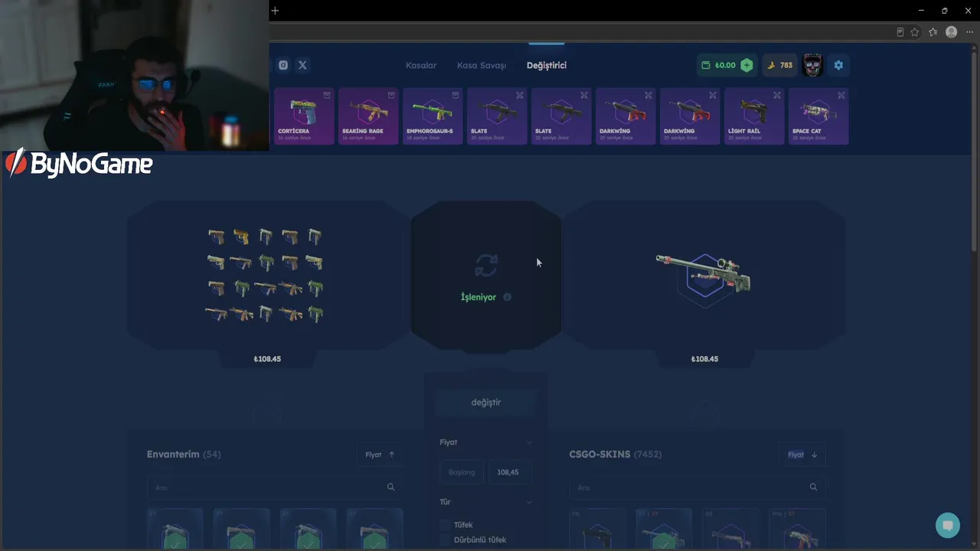Select the target AWP sniper skin image
This screenshot has height=551, width=980.
pos(704,273)
